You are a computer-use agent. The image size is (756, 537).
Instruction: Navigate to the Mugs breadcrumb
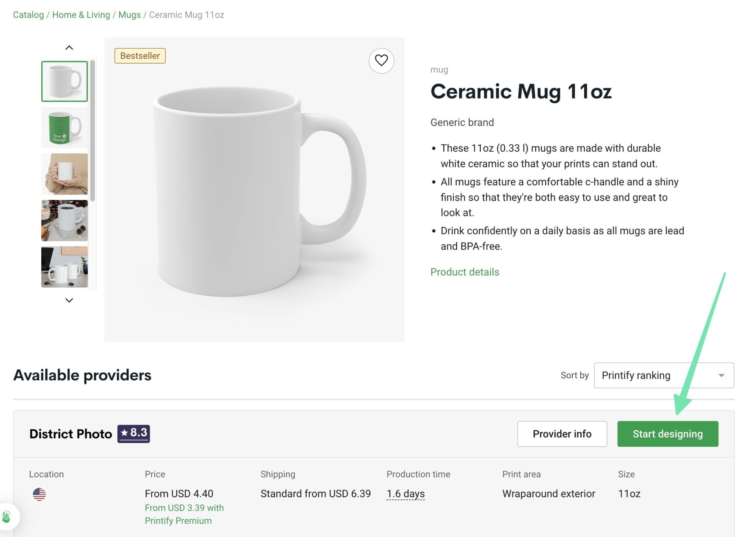click(x=129, y=15)
